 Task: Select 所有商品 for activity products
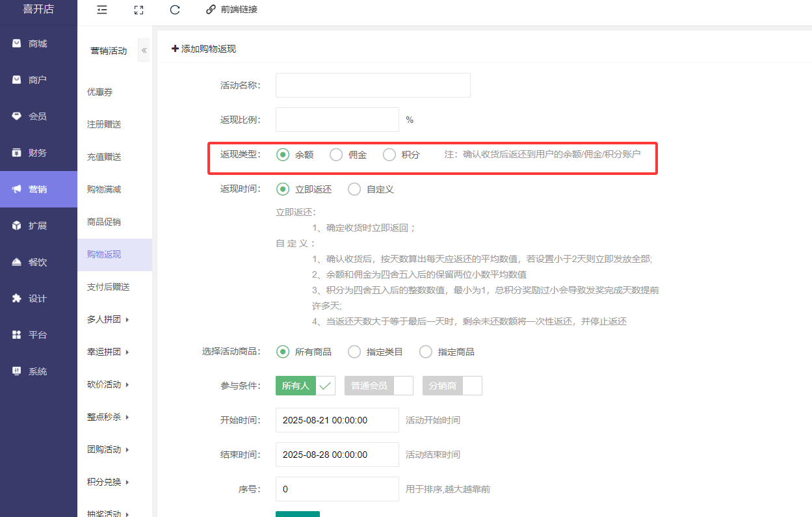pos(304,352)
